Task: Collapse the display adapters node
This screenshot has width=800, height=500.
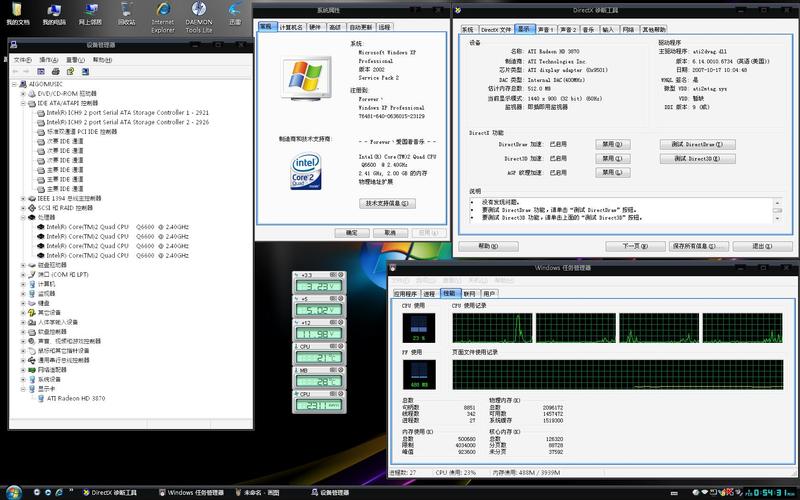Action: [x=22, y=389]
